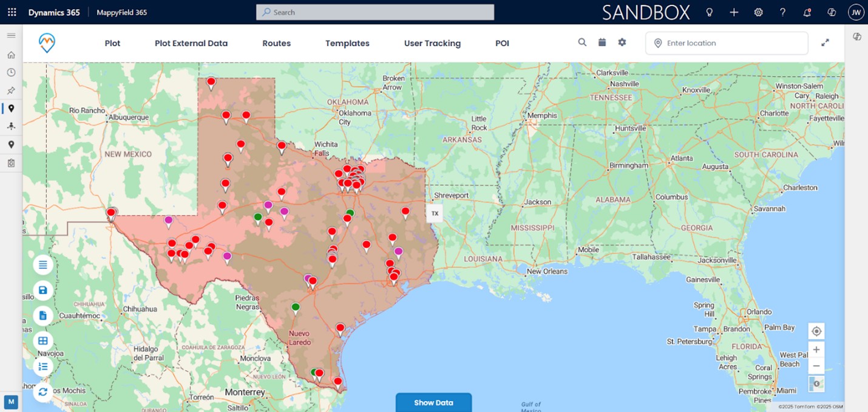868x412 pixels.
Task: Open the notifications bell
Action: pos(807,12)
